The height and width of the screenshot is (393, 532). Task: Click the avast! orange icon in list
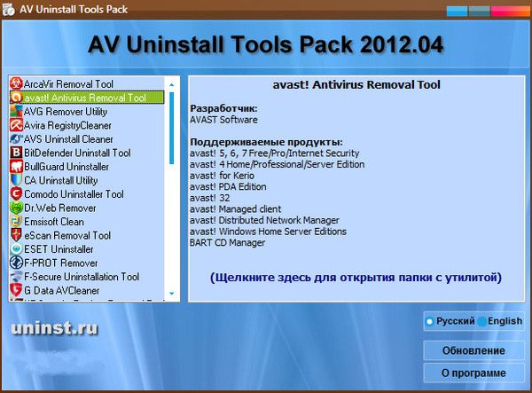16,98
